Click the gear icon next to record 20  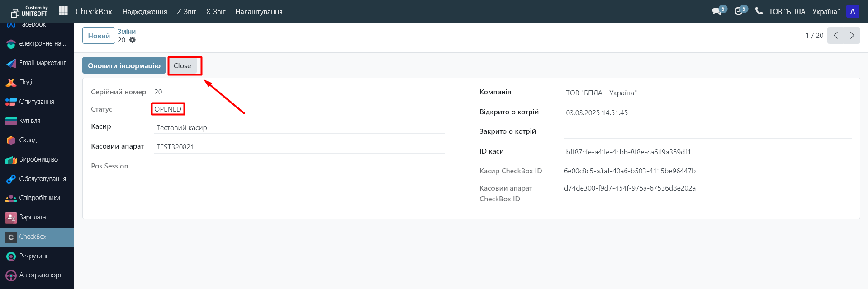[x=133, y=40]
